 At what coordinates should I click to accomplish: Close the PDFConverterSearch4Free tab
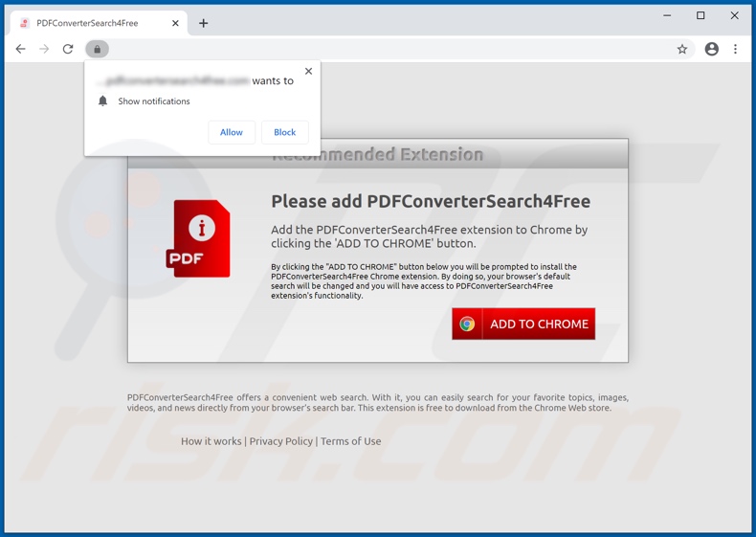point(175,23)
